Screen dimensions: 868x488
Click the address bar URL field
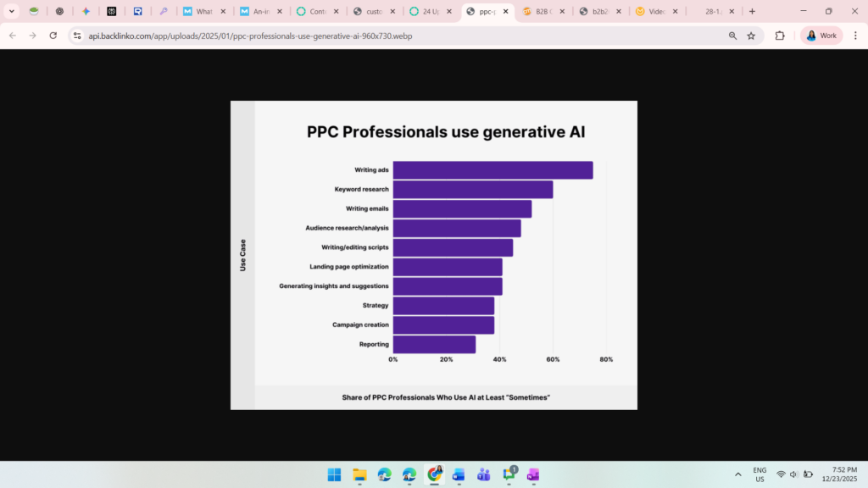[x=254, y=36]
